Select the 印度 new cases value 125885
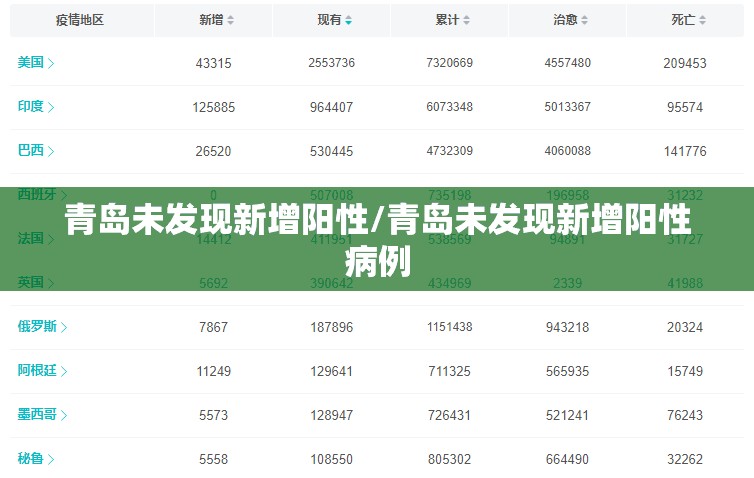The width and height of the screenshot is (754, 478). 214,107
